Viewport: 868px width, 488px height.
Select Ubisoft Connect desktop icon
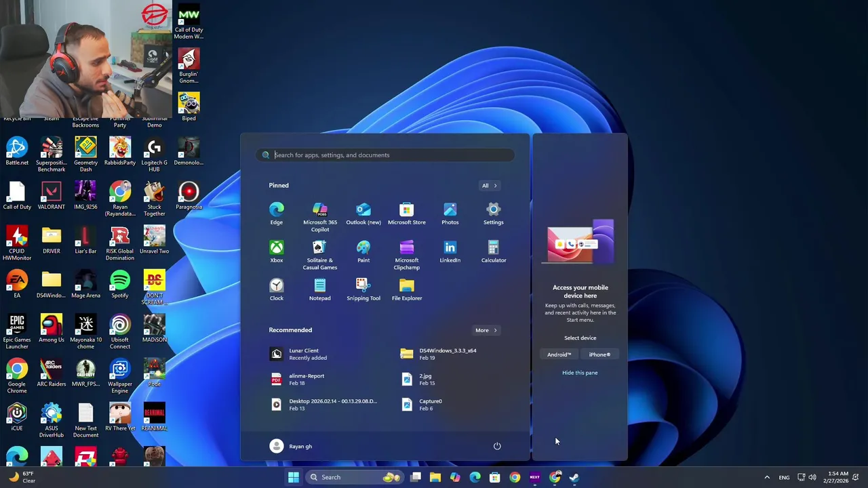point(120,332)
